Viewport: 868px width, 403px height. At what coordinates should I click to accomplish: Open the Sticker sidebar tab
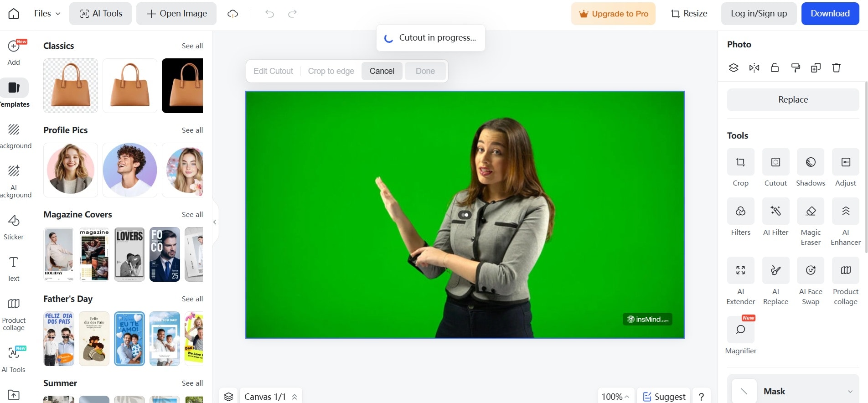[14, 227]
